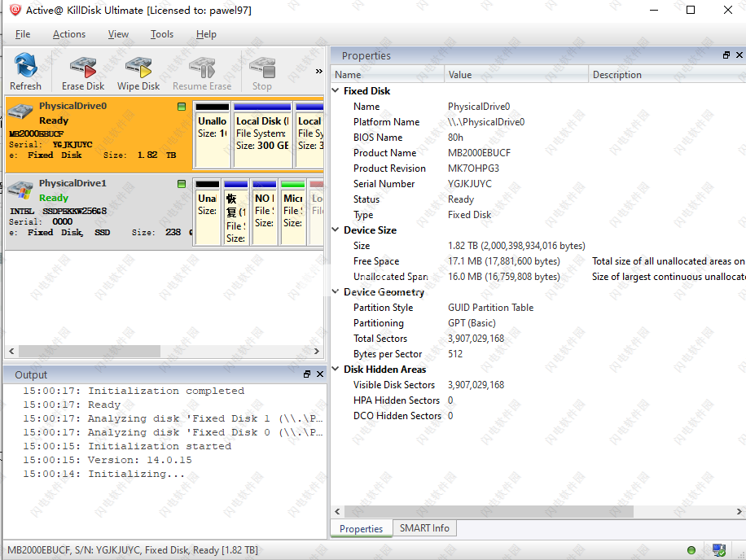Select the DCO Hidden Sectors row

click(538, 415)
